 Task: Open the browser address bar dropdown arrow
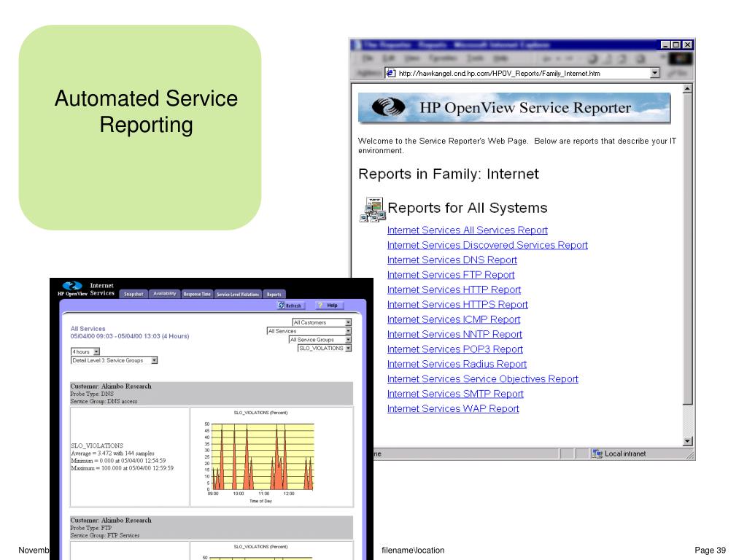655,73
